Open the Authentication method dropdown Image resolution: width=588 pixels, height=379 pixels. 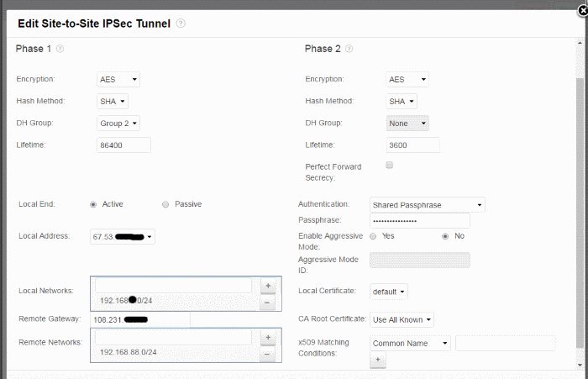pos(428,204)
